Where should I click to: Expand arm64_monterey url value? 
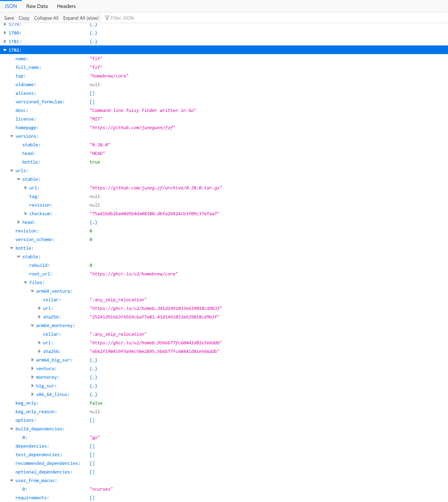pyautogui.click(x=39, y=343)
